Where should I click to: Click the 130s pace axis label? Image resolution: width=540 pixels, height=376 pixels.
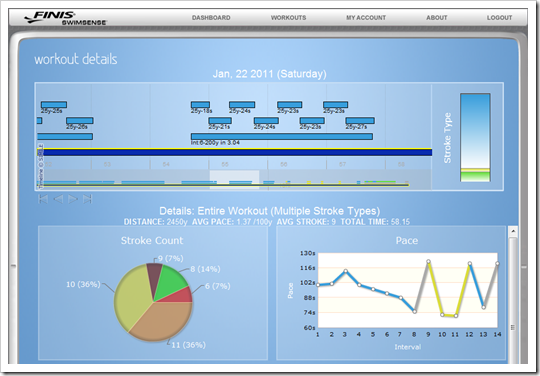point(308,253)
